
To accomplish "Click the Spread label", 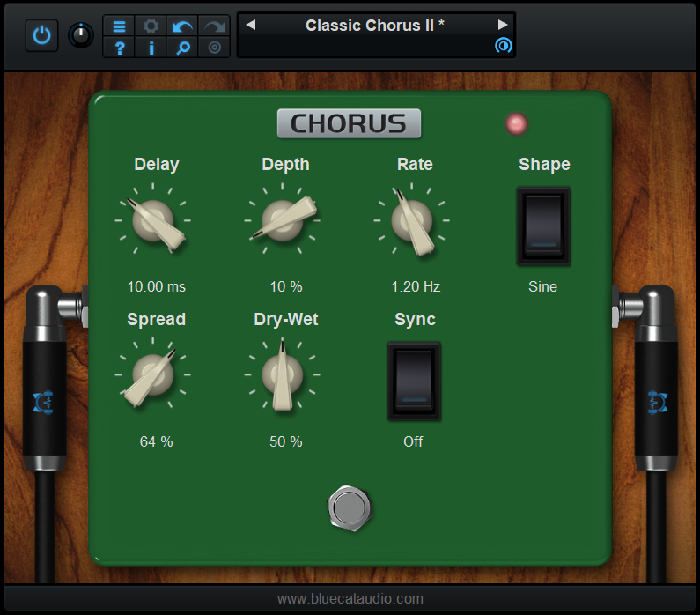I will coord(156,319).
